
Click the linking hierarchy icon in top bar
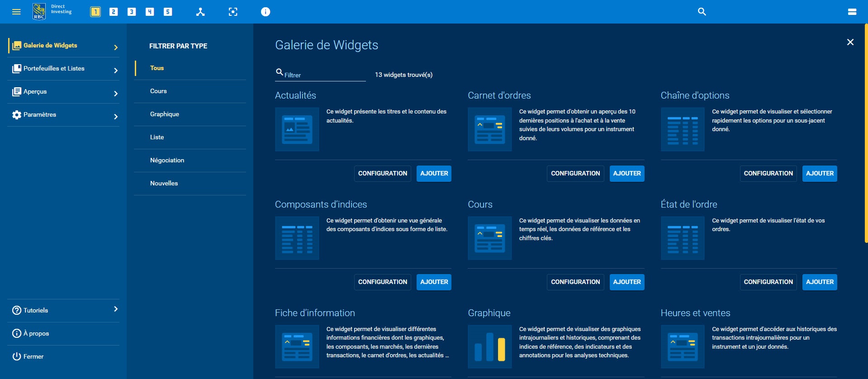coord(200,12)
